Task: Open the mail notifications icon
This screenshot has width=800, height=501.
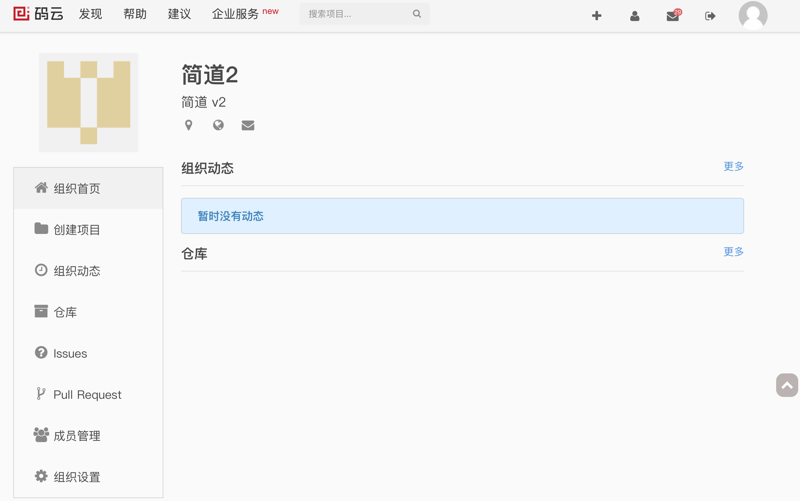Action: (673, 16)
